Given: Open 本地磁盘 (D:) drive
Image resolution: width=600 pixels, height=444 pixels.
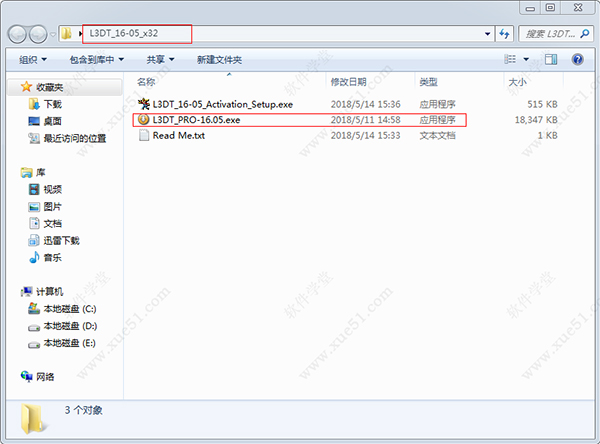Looking at the screenshot, I should 70,326.
